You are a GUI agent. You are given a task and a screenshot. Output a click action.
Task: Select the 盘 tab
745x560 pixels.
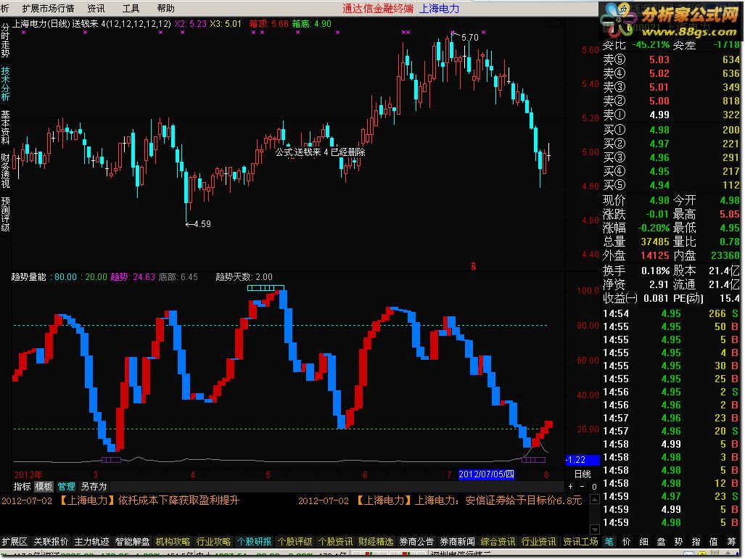(661, 541)
